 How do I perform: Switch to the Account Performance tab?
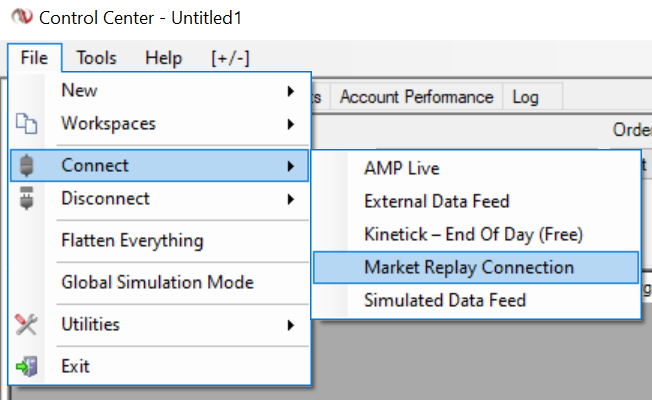coord(416,97)
